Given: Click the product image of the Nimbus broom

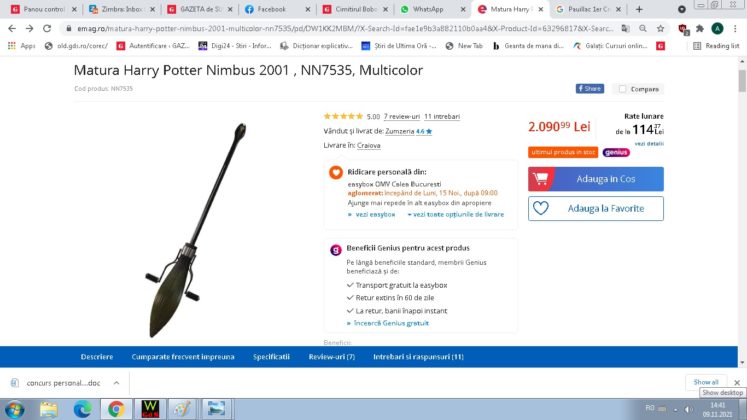Looking at the screenshot, I should point(195,230).
